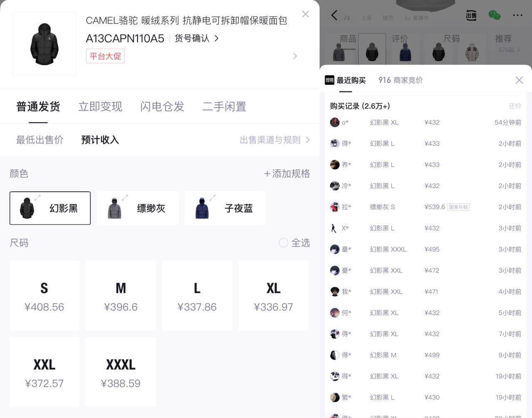Open the 评价 tab in the background page

[x=400, y=39]
